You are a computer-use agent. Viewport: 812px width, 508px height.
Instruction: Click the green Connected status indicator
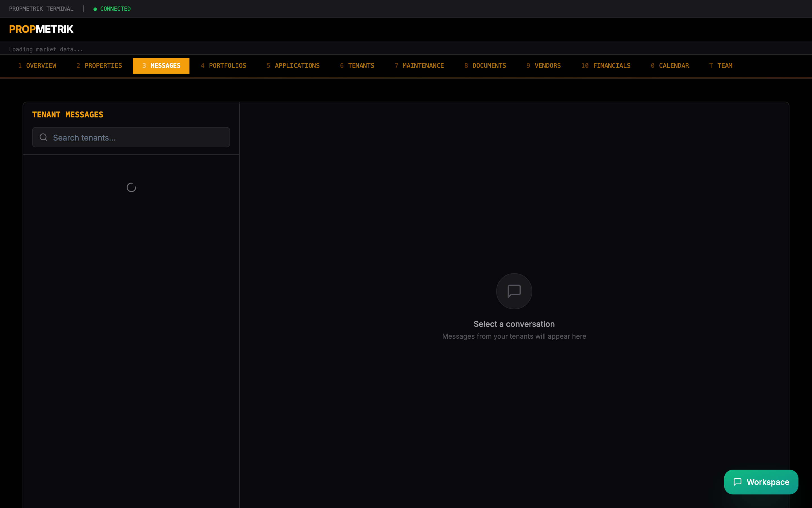[x=112, y=9]
